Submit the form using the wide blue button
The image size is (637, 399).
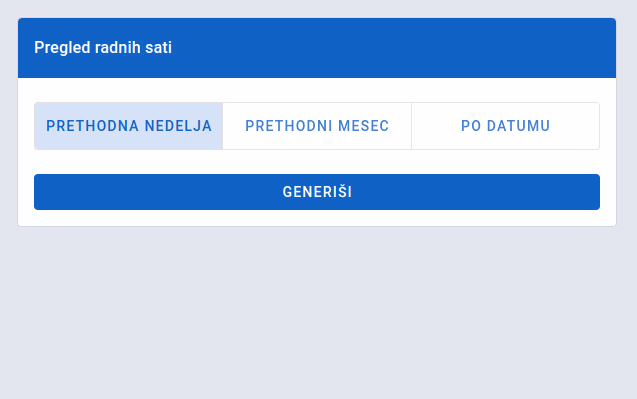(x=317, y=192)
